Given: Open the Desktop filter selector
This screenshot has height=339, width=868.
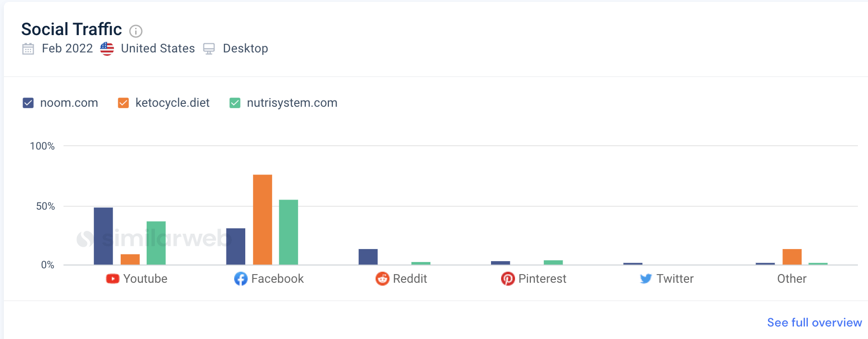Looking at the screenshot, I should pyautogui.click(x=245, y=48).
